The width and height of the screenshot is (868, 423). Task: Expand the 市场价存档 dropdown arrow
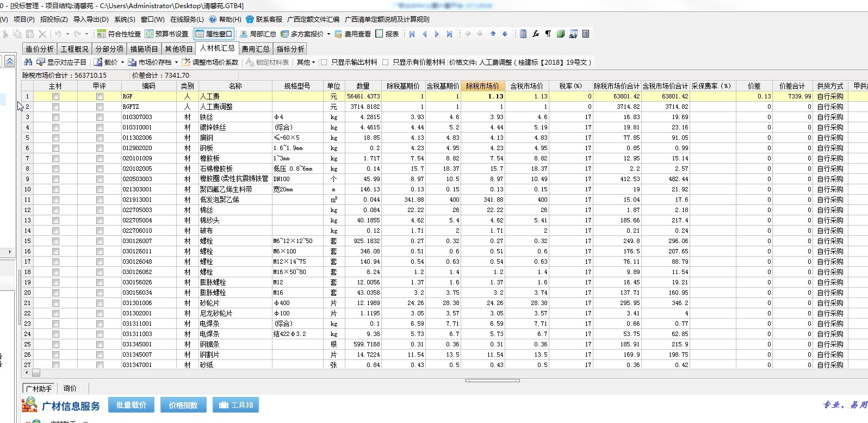tap(176, 63)
